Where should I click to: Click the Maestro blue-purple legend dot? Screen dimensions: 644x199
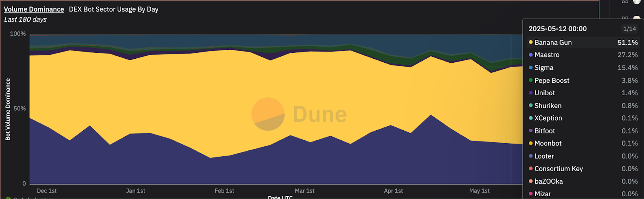pyautogui.click(x=531, y=55)
